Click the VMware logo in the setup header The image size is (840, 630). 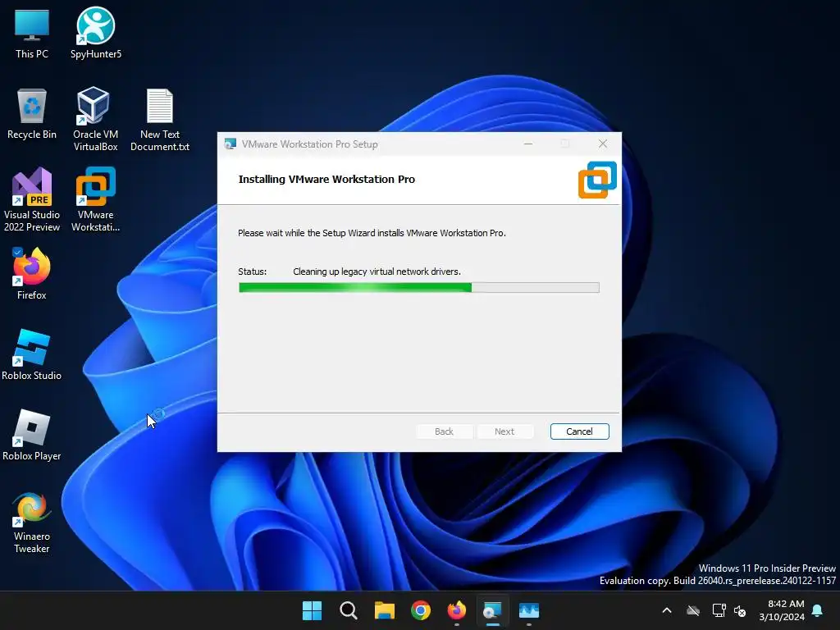(x=597, y=180)
